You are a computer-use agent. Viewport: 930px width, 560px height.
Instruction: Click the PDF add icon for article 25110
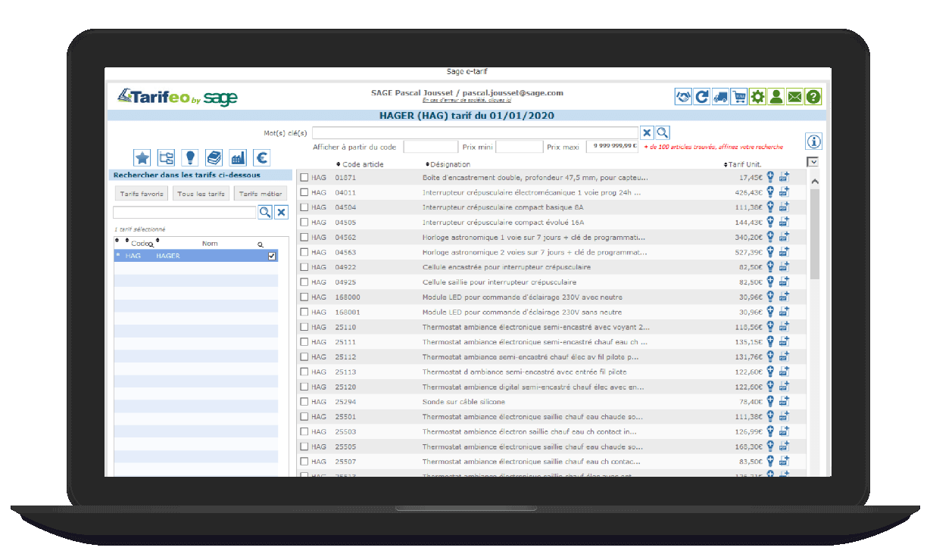[784, 327]
